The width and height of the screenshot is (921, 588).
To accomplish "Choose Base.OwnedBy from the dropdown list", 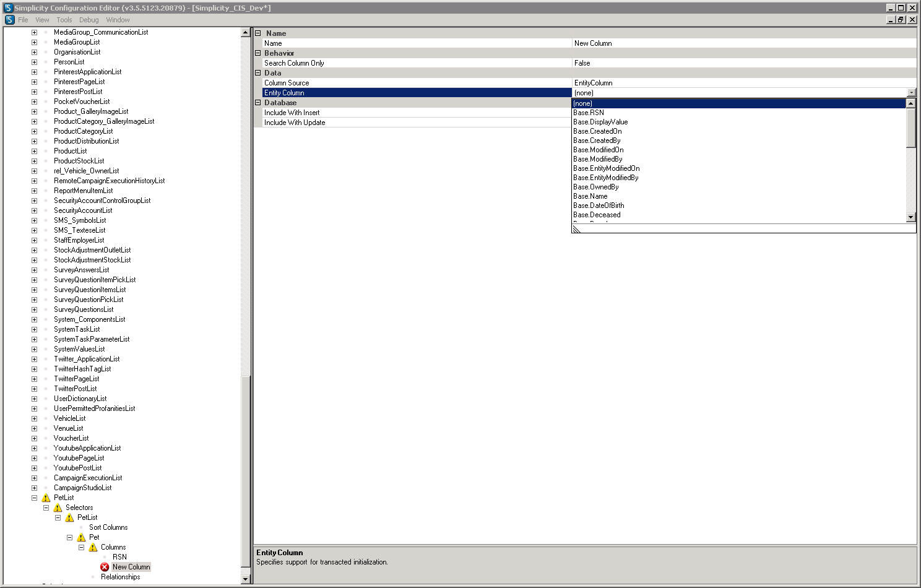I will pyautogui.click(x=738, y=187).
